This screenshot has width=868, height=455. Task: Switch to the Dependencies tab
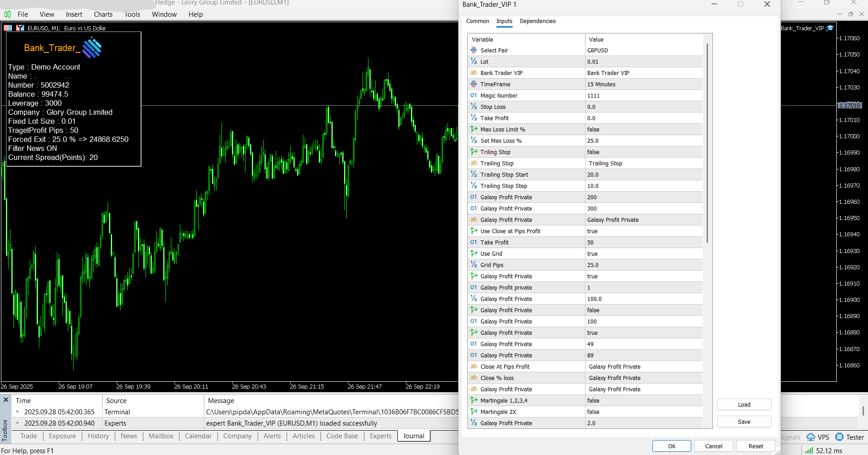pos(538,21)
